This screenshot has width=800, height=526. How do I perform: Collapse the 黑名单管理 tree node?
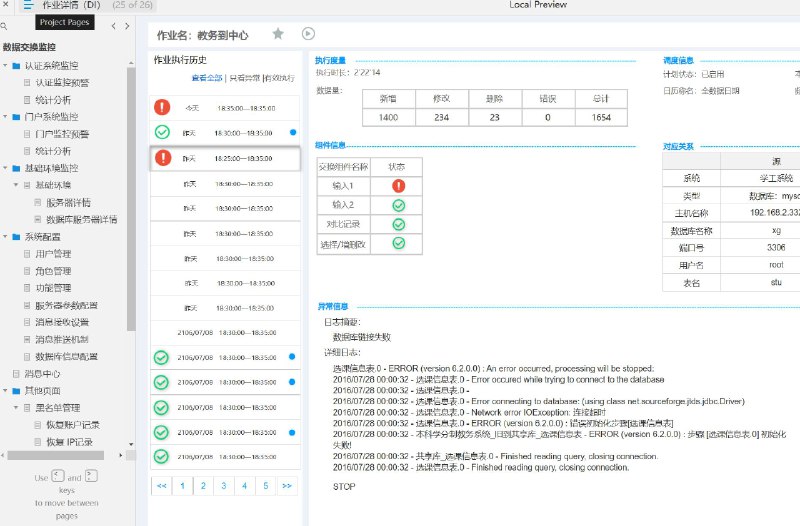[16, 407]
